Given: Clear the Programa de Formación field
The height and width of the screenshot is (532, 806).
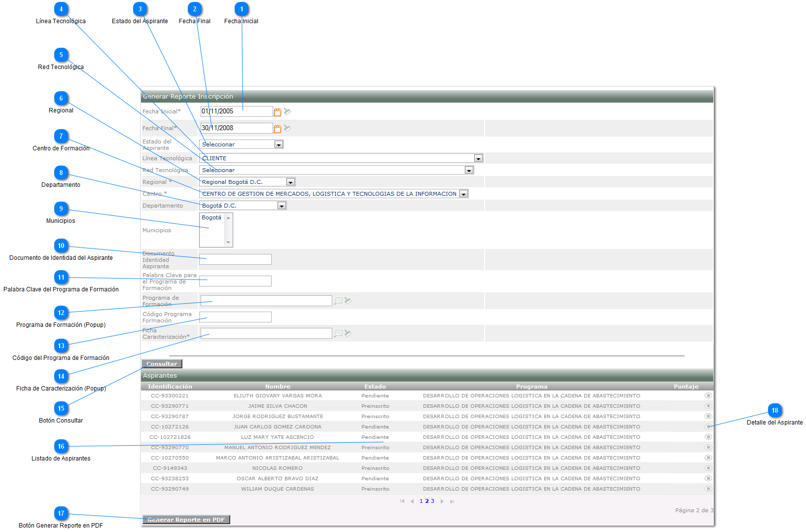Looking at the screenshot, I should tap(348, 300).
